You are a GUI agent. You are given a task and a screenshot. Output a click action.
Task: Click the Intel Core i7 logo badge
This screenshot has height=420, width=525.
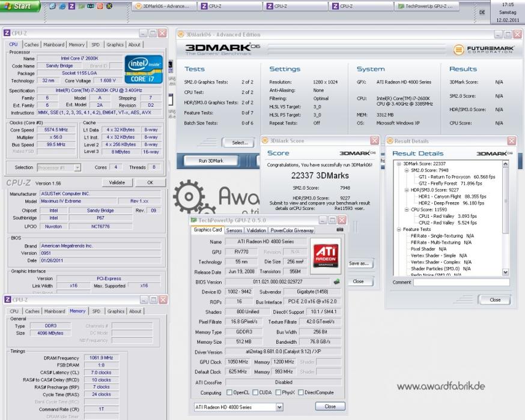[x=144, y=69]
